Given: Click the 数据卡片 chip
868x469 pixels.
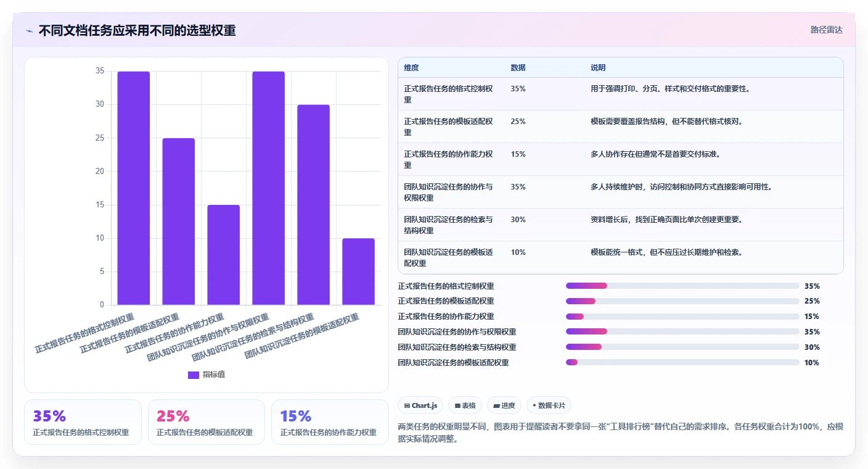Looking at the screenshot, I should click(549, 405).
